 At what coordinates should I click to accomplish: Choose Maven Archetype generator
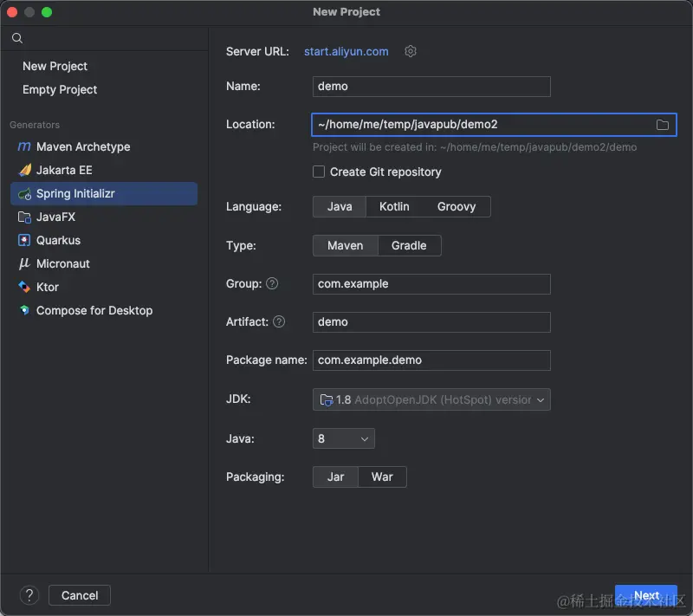[x=104, y=146]
